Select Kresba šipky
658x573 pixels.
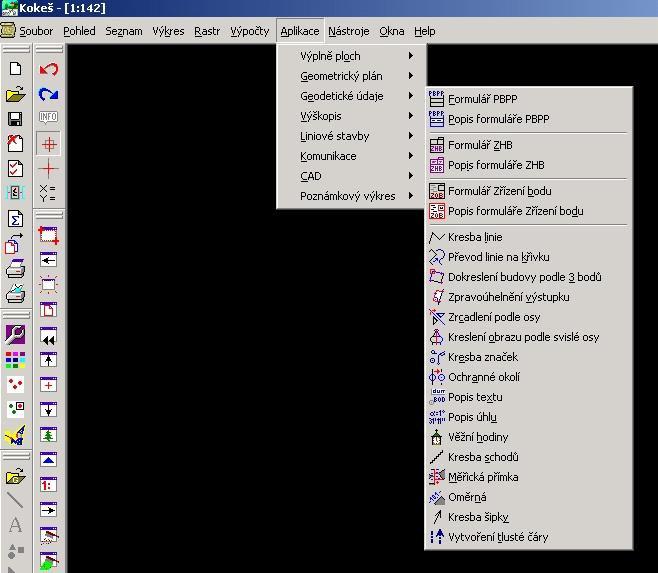tap(528, 517)
